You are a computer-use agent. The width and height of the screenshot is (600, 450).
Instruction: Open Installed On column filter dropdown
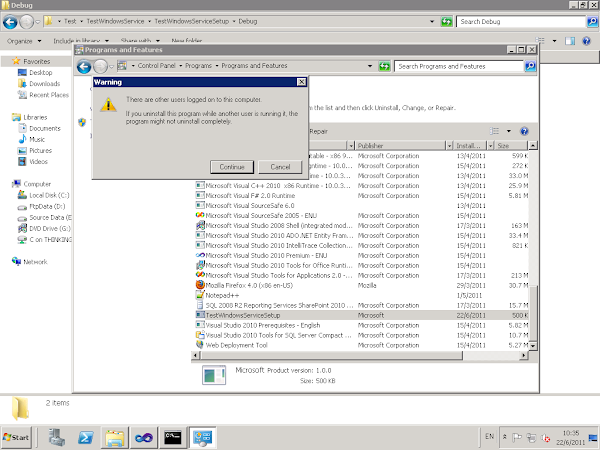point(490,145)
